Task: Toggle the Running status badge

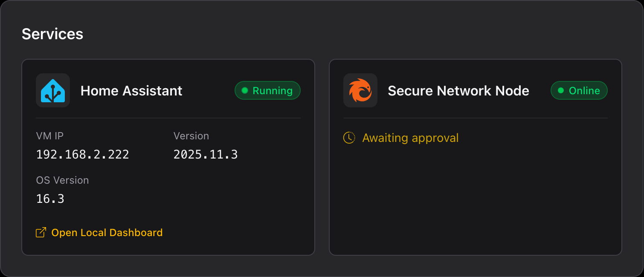Action: [x=267, y=90]
